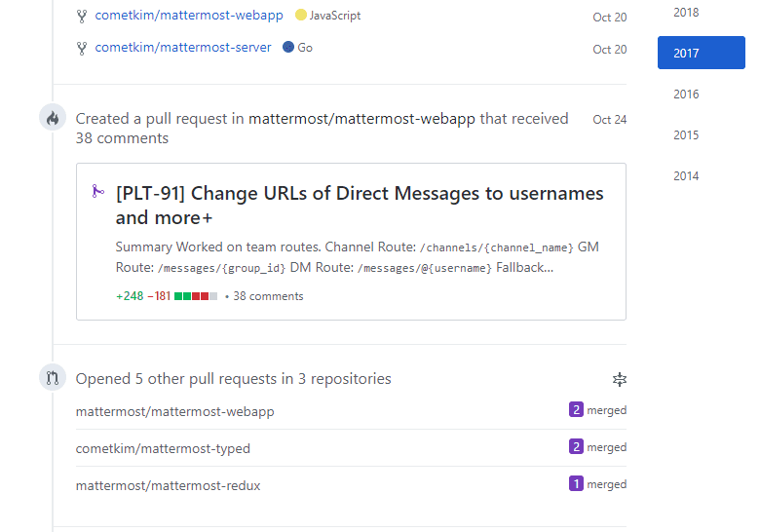The height and width of the screenshot is (532, 760).
Task: Select year 2016 in sidebar
Action: point(686,95)
